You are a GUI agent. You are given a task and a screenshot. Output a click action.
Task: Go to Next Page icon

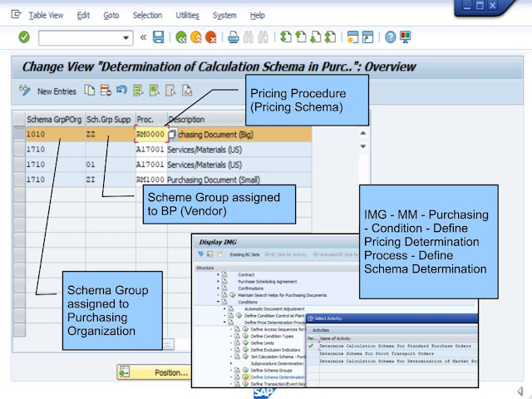316,37
